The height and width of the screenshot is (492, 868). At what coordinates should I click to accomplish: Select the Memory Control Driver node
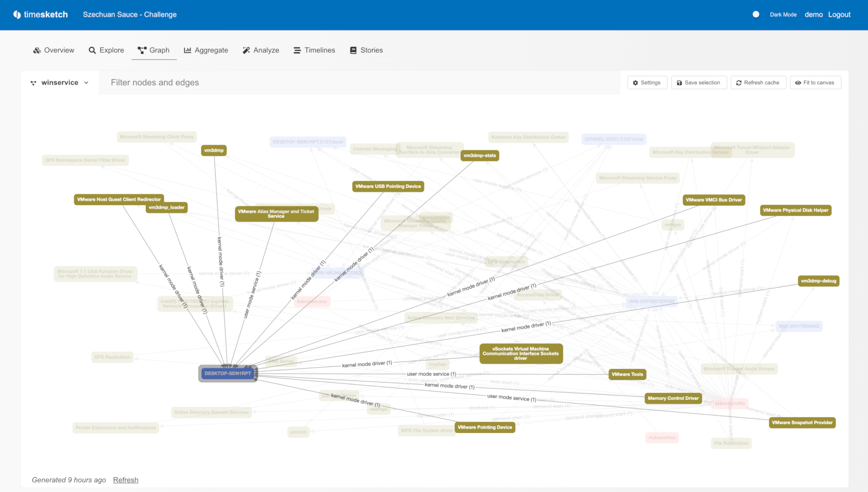coord(673,398)
